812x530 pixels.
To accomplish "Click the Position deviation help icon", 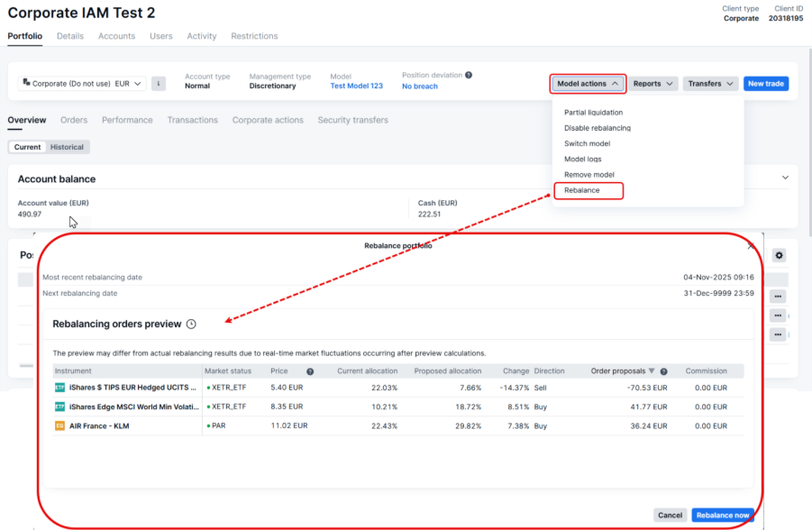I will (x=469, y=76).
